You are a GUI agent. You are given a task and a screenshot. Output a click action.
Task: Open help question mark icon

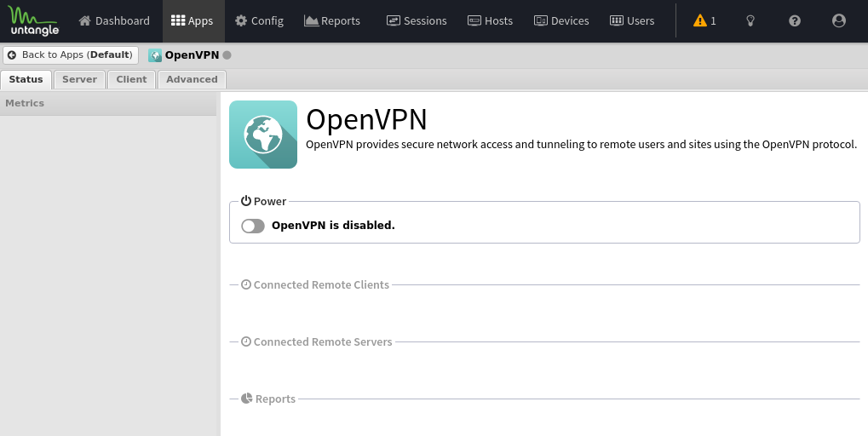[x=795, y=21]
